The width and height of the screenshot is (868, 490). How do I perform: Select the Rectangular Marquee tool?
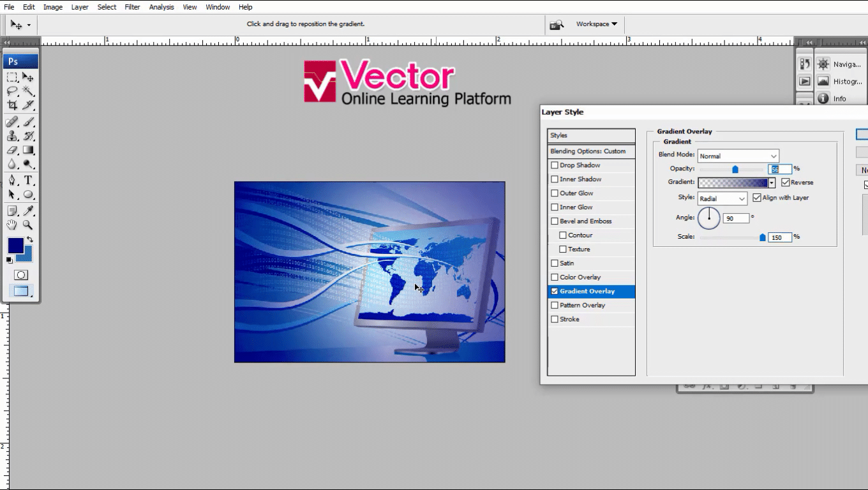coord(12,77)
